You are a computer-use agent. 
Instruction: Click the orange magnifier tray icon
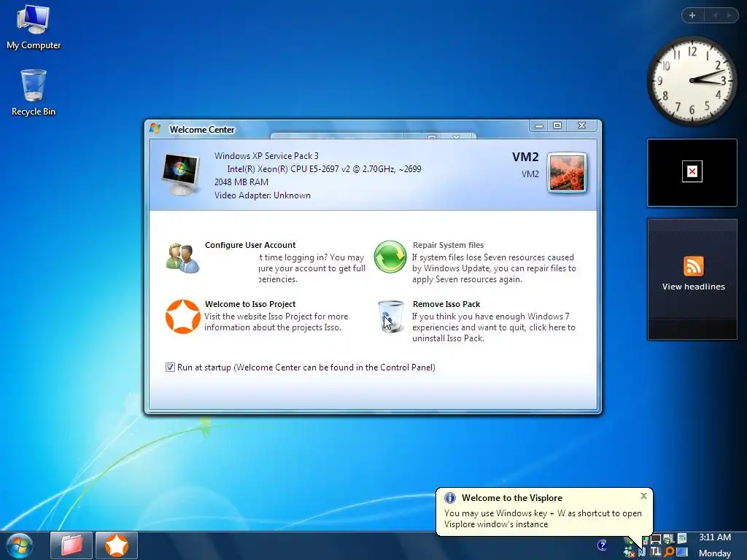[x=670, y=553]
